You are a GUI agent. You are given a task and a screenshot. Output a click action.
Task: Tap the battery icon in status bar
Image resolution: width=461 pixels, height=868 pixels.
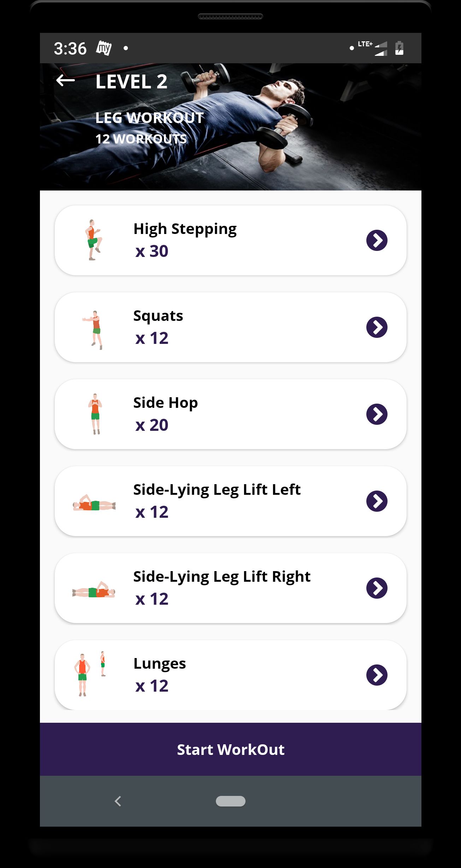tap(399, 48)
